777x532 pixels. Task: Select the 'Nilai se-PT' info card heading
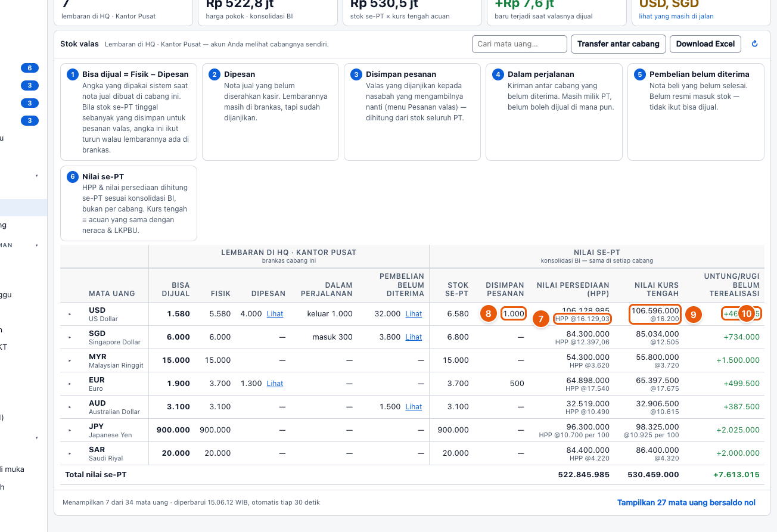[x=103, y=177]
